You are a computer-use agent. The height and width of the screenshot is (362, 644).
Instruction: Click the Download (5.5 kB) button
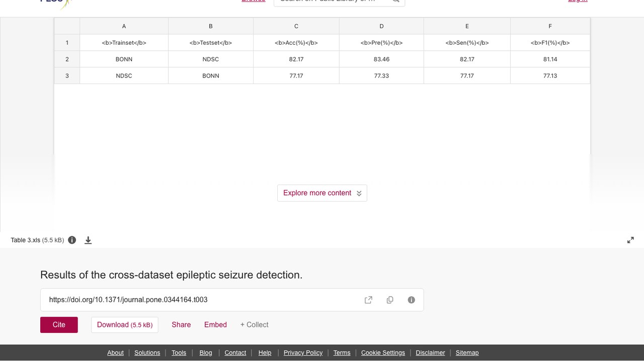click(125, 325)
